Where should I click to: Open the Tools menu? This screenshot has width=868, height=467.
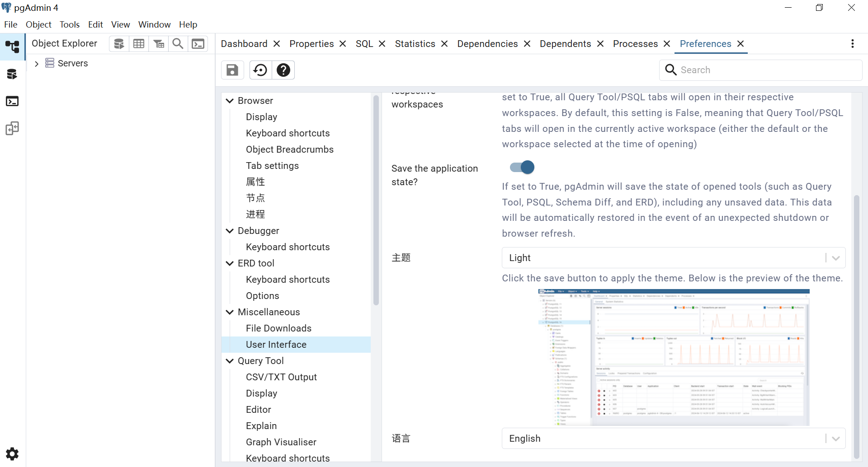(69, 24)
